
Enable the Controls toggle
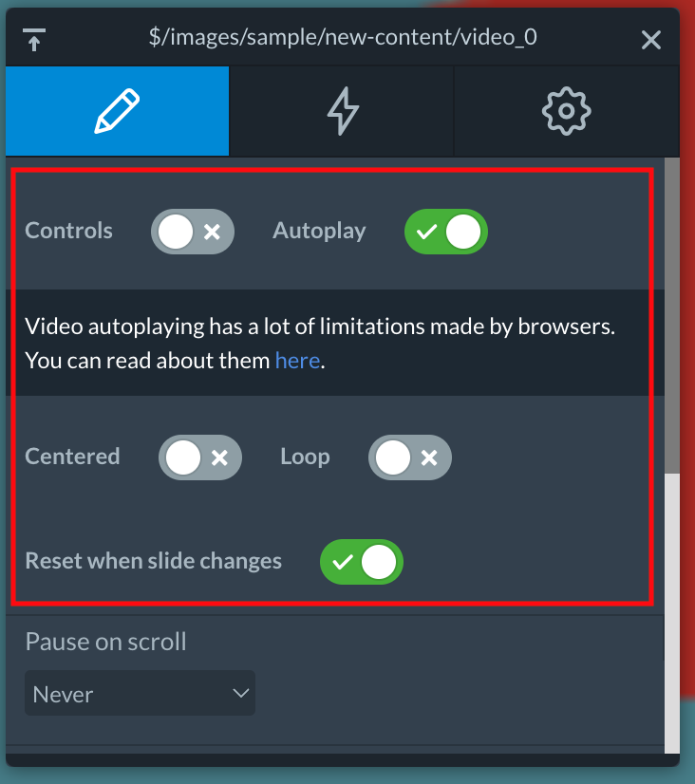click(x=193, y=232)
